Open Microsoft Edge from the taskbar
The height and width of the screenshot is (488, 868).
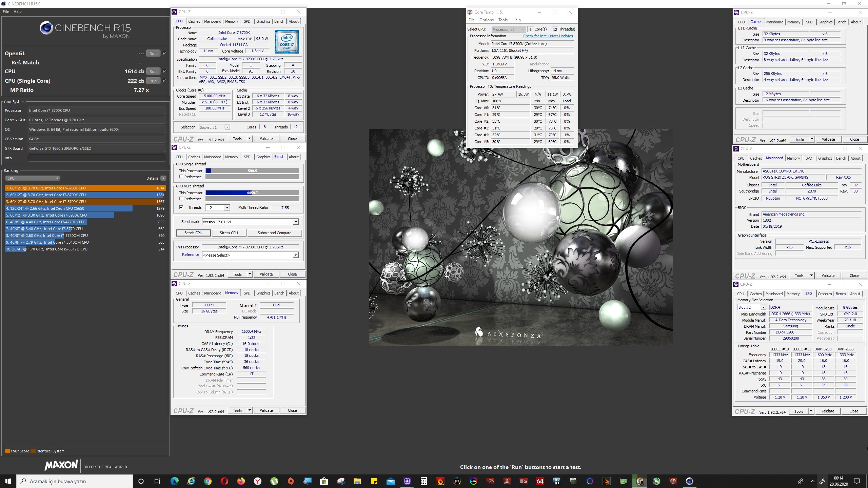click(x=175, y=481)
